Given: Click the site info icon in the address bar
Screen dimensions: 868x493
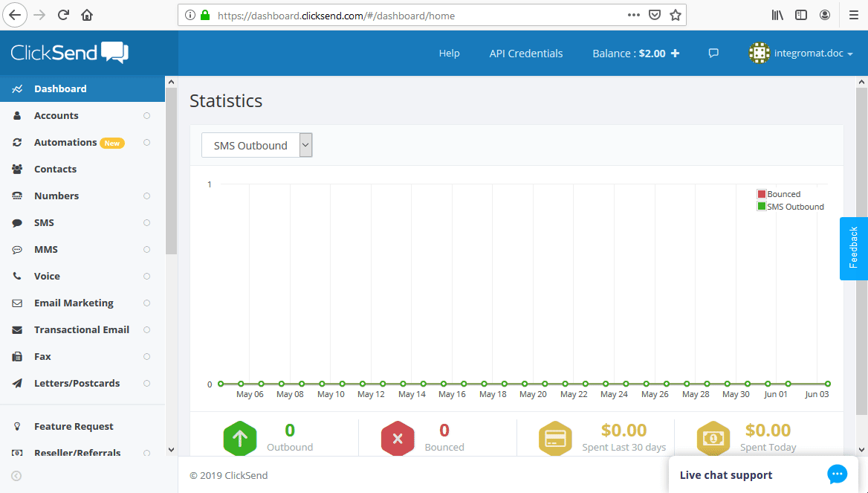Looking at the screenshot, I should pos(190,15).
